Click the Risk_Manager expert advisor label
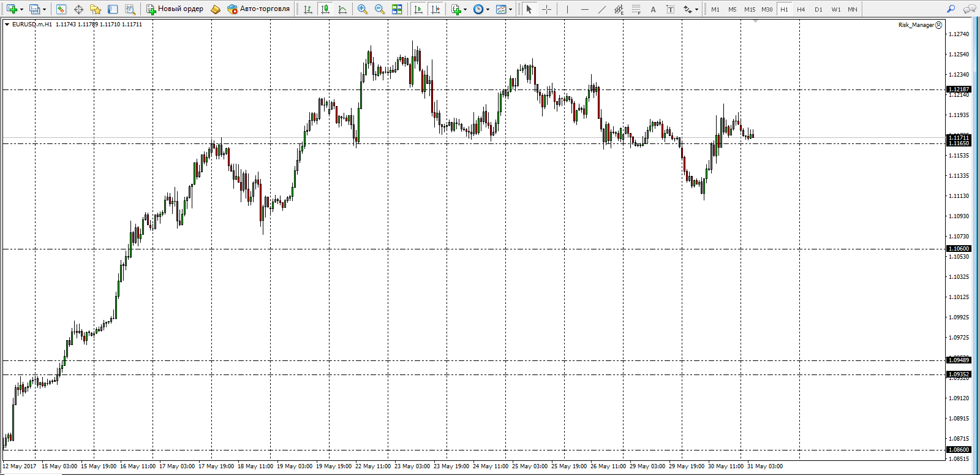 pyautogui.click(x=920, y=25)
